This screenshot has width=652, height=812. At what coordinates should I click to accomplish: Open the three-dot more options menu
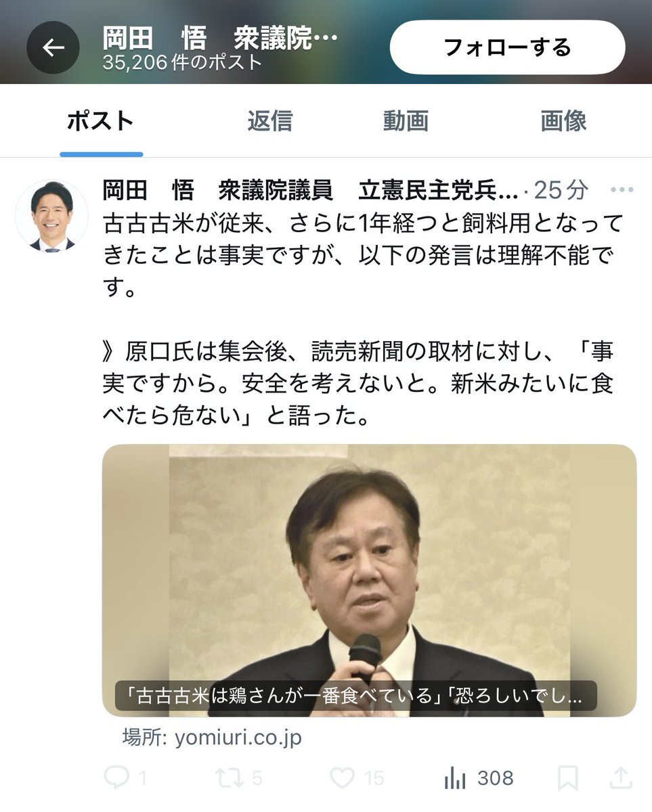coord(622,190)
